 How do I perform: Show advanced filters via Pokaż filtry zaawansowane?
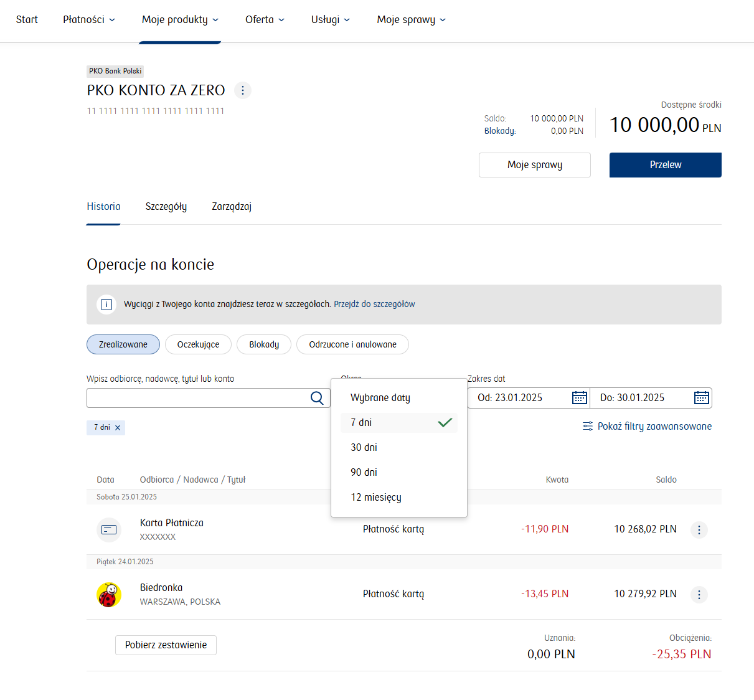(647, 427)
